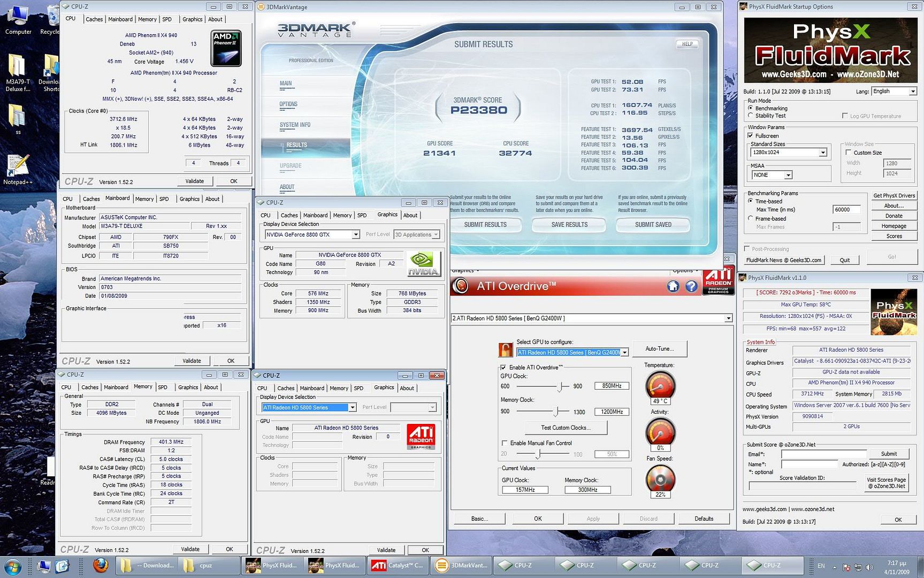Click the AMD Phenom II badge on CPU tab
Image resolution: width=924 pixels, height=578 pixels.
pyautogui.click(x=226, y=48)
